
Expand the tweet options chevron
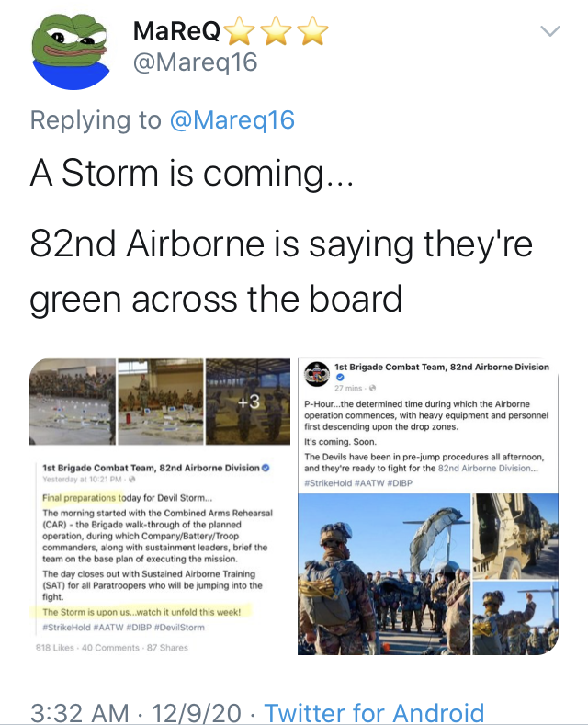[549, 31]
